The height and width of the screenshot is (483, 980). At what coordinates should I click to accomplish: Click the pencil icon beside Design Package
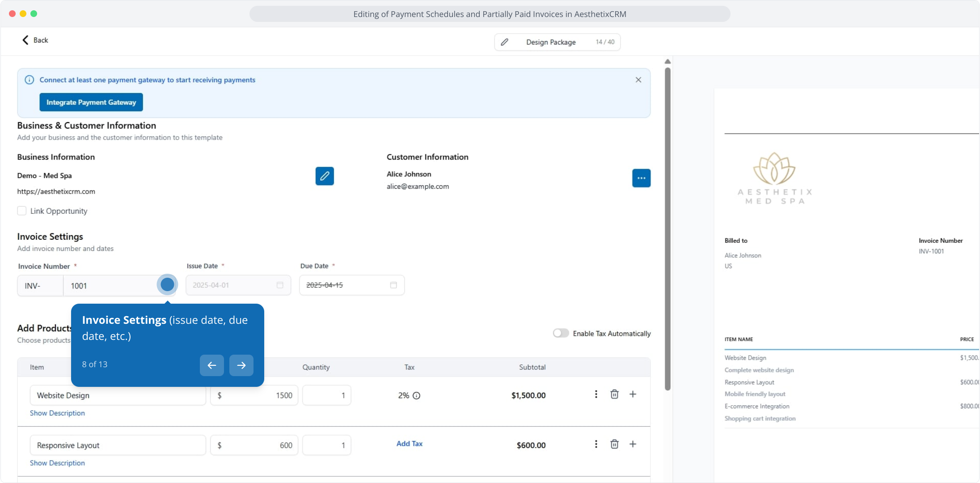click(x=505, y=42)
